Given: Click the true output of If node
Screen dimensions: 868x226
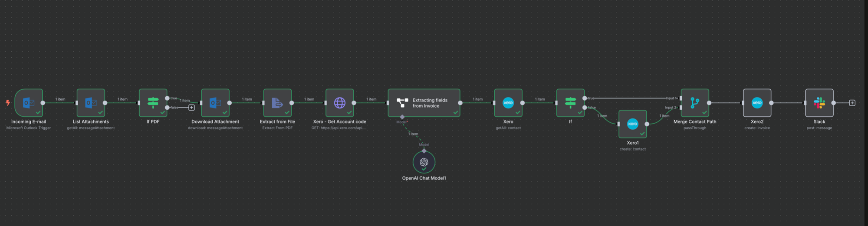Looking at the screenshot, I should tap(585, 98).
